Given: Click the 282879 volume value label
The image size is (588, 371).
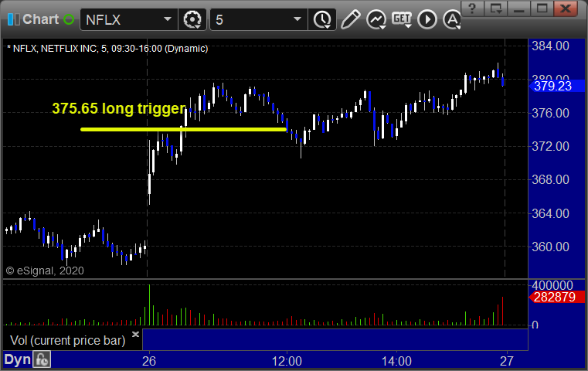Looking at the screenshot, I should 556,297.
